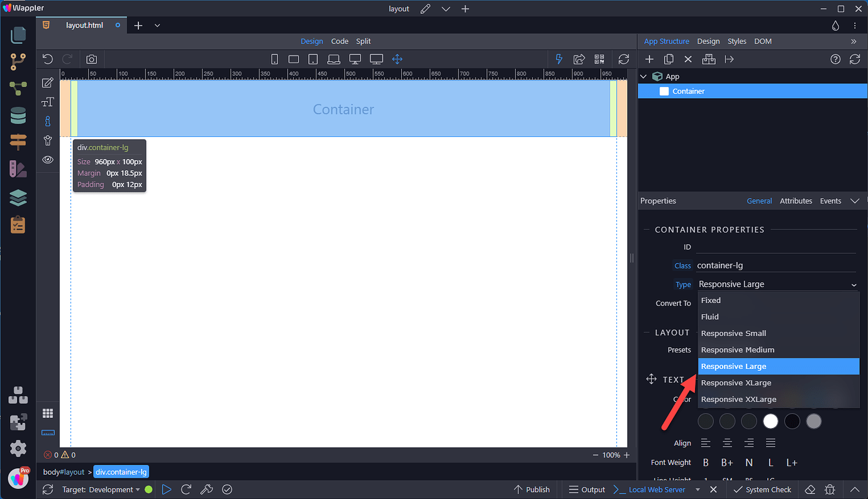Take a screenshot with the camera icon
The image size is (868, 499).
(91, 58)
